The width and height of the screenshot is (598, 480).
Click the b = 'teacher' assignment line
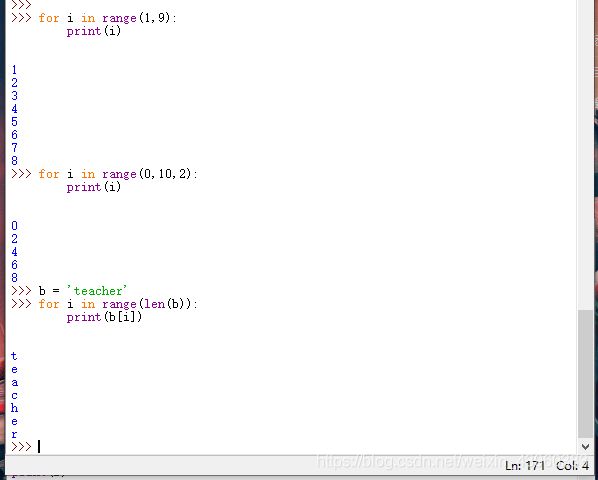(x=83, y=291)
